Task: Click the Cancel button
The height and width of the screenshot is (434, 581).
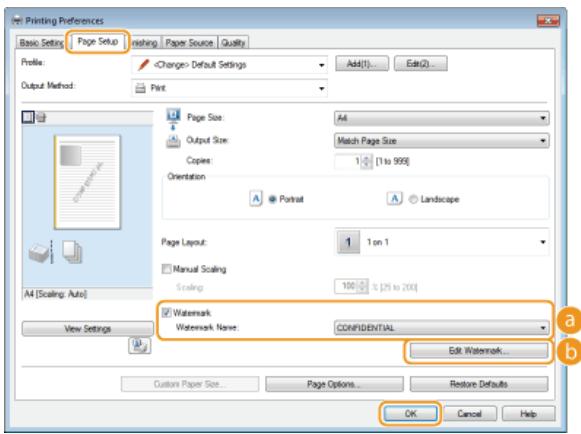Action: click(x=469, y=414)
